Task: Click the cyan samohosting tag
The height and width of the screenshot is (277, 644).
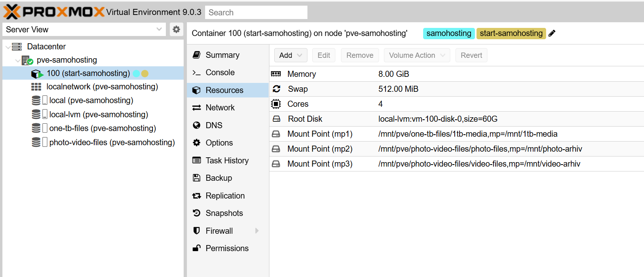Action: pyautogui.click(x=448, y=34)
